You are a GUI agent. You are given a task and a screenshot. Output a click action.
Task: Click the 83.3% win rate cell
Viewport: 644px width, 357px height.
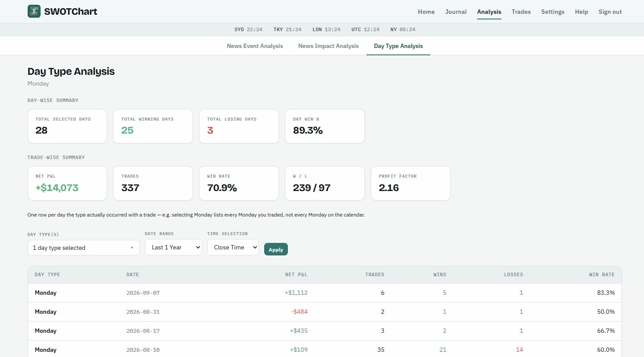[606, 293]
